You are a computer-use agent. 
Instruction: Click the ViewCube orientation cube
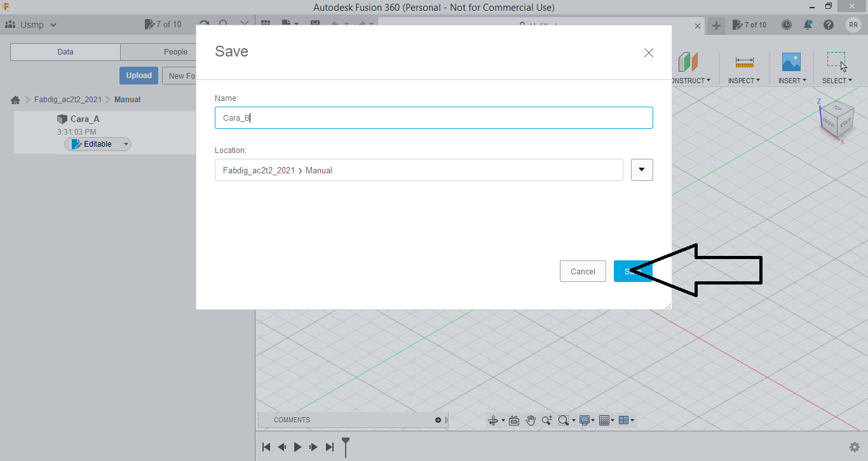tap(836, 118)
